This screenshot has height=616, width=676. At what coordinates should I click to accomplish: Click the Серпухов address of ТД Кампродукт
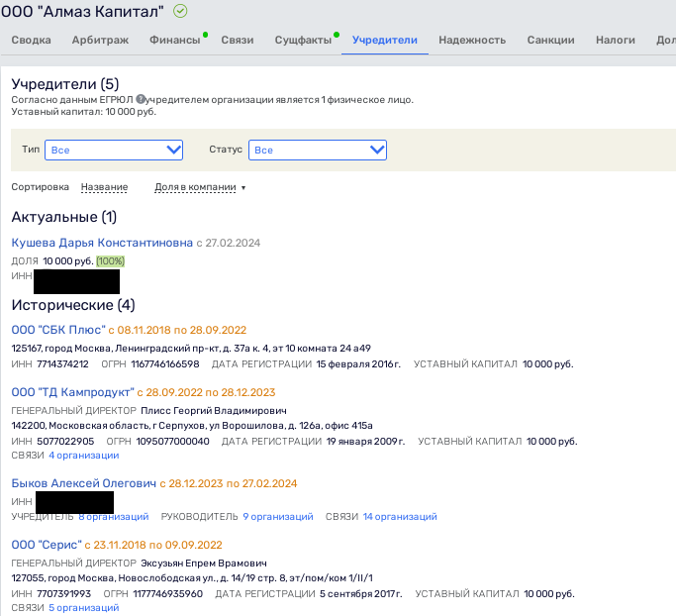click(x=192, y=426)
